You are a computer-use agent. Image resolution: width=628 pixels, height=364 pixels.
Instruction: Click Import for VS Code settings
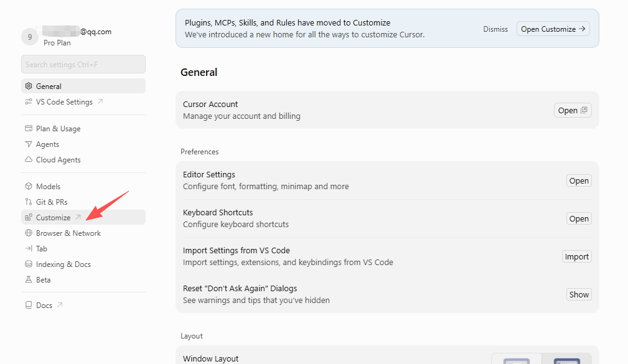(577, 257)
